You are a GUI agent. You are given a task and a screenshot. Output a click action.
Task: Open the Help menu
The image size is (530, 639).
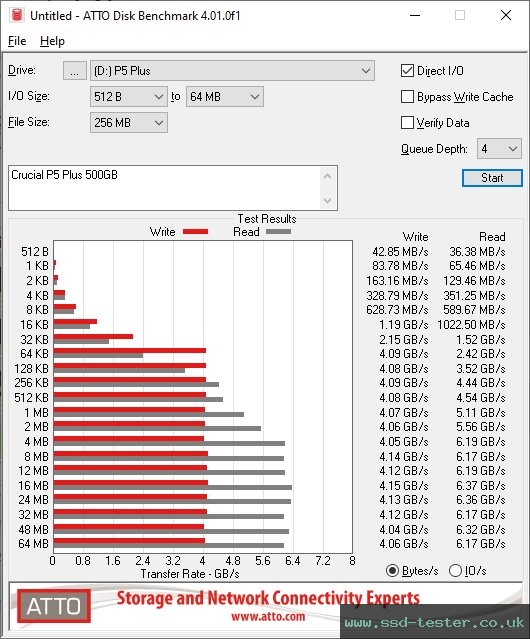[52, 41]
